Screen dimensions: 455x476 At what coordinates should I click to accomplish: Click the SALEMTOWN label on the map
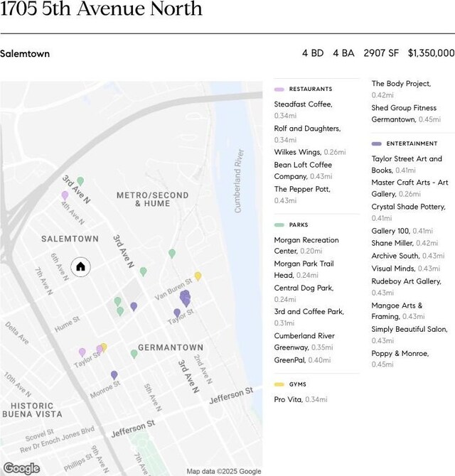(x=70, y=239)
